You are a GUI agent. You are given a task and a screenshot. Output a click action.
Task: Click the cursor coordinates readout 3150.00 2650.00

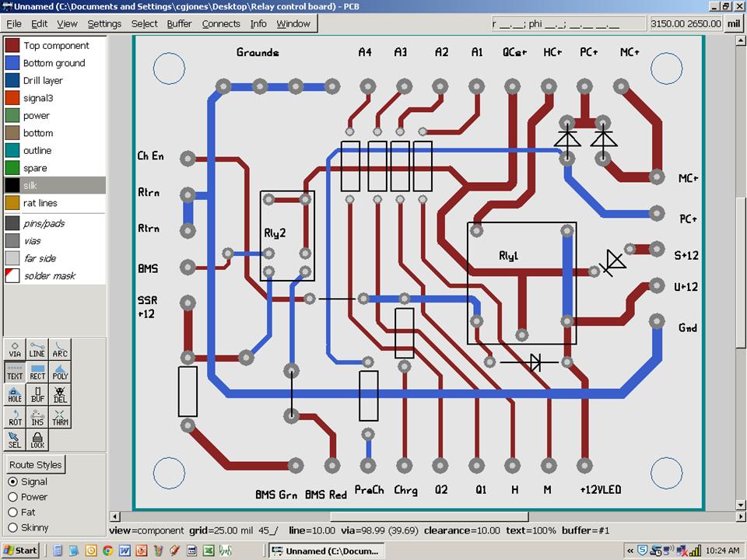tap(686, 23)
